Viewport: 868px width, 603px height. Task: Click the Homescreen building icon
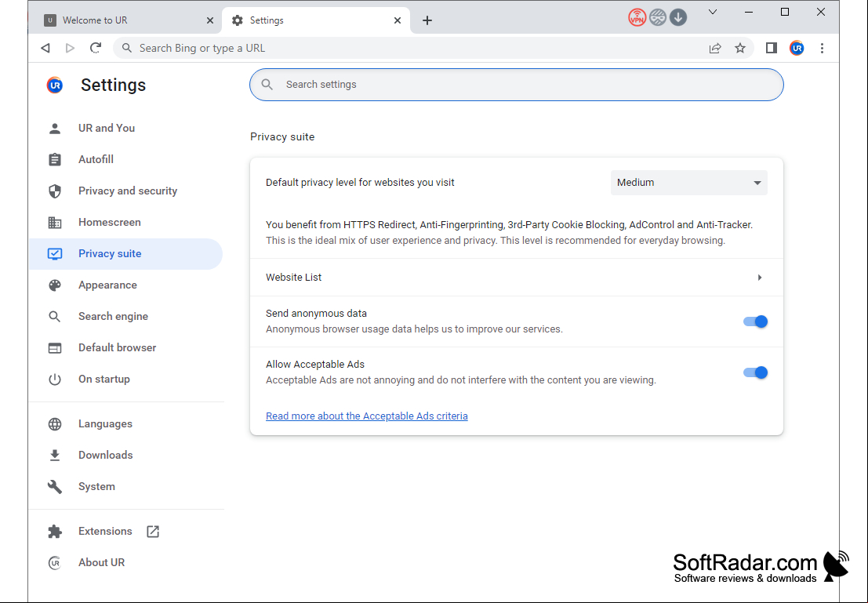(55, 223)
